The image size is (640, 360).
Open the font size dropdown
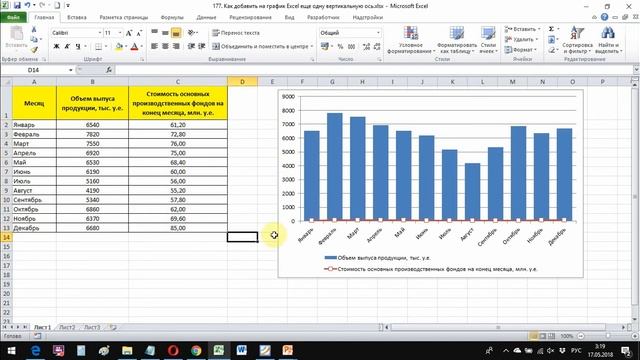pos(120,33)
